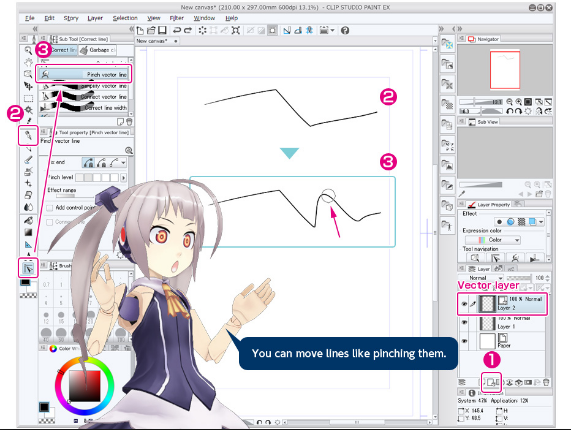The image size is (571, 430).
Task: Select the Auto select magic wand tool
Action: [x=28, y=110]
